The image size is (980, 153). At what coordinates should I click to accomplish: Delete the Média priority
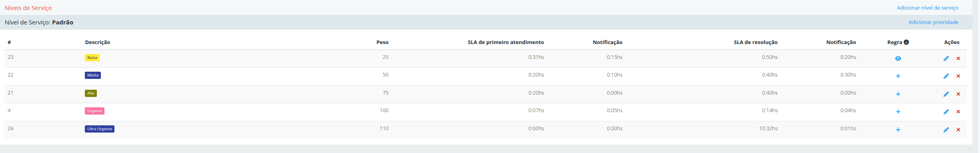958,76
